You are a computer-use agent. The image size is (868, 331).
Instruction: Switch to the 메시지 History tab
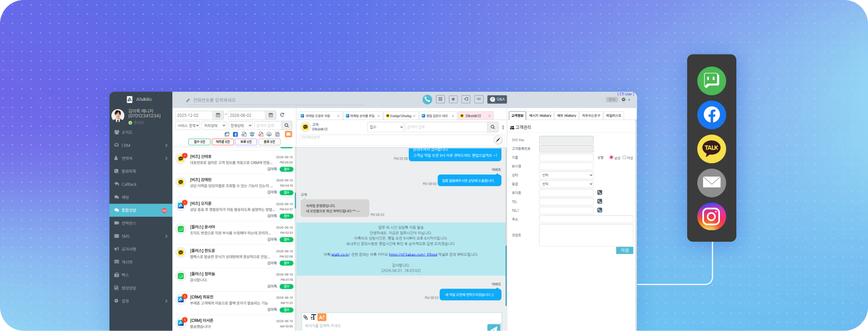point(540,116)
